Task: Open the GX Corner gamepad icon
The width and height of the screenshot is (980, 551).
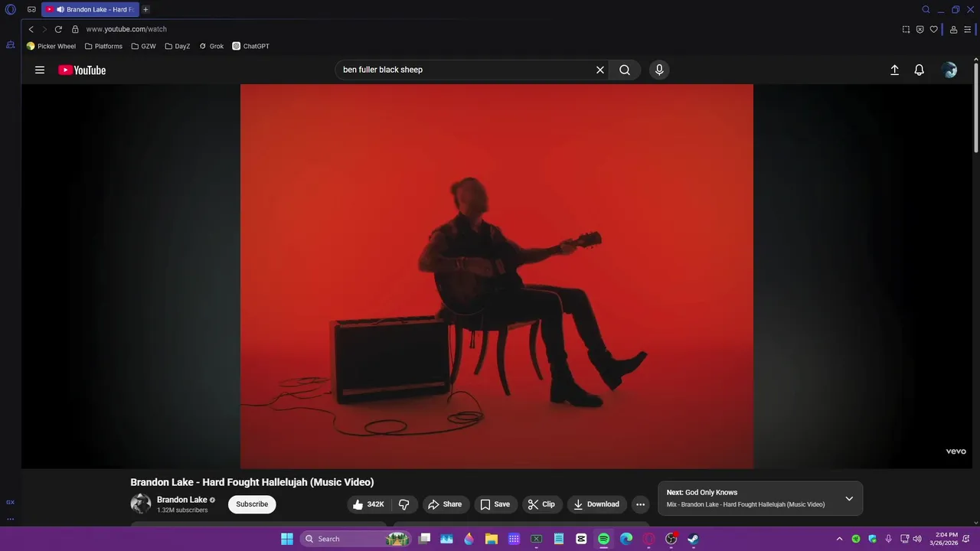Action: pos(31,9)
